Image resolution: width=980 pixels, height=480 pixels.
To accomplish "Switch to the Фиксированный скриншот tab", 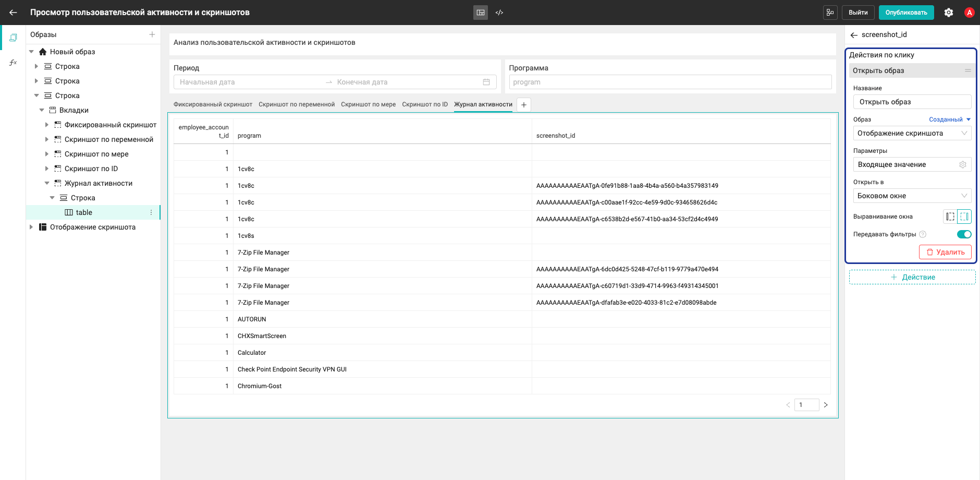I will click(x=213, y=104).
